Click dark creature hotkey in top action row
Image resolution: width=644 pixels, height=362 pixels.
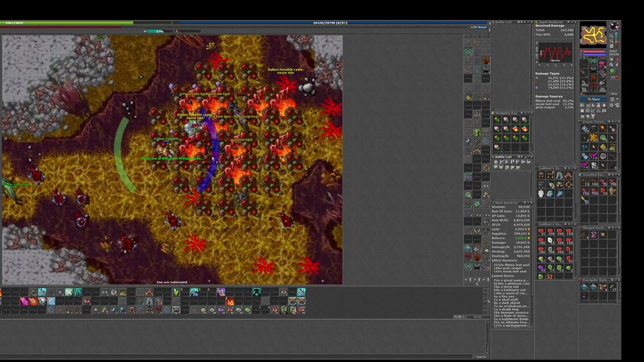(x=257, y=292)
